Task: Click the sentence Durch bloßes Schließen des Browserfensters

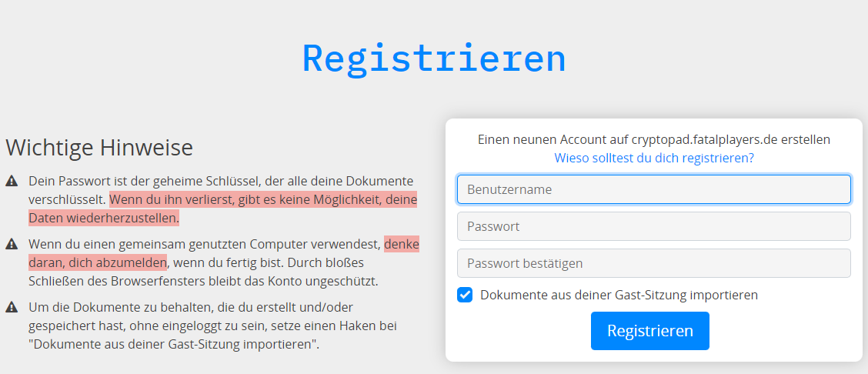Action: [203, 271]
